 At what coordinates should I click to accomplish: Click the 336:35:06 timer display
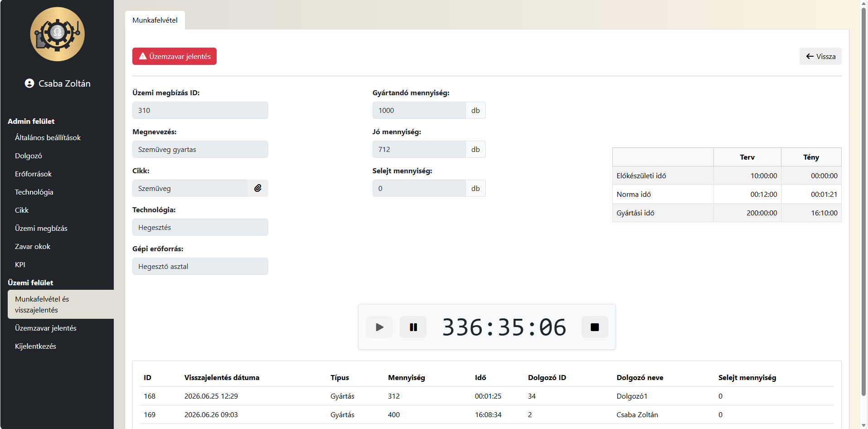(504, 327)
